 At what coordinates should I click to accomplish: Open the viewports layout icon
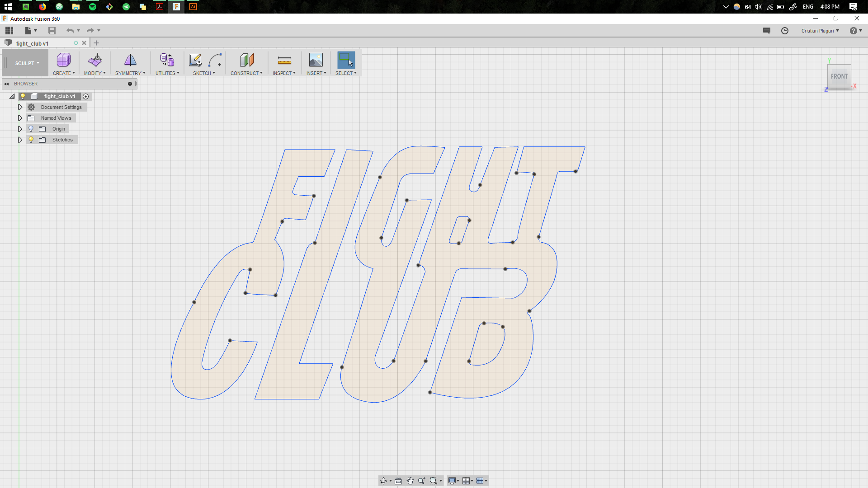click(x=480, y=481)
